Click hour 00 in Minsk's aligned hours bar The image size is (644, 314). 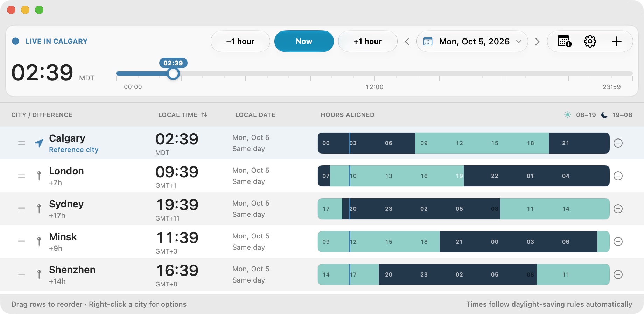(495, 242)
